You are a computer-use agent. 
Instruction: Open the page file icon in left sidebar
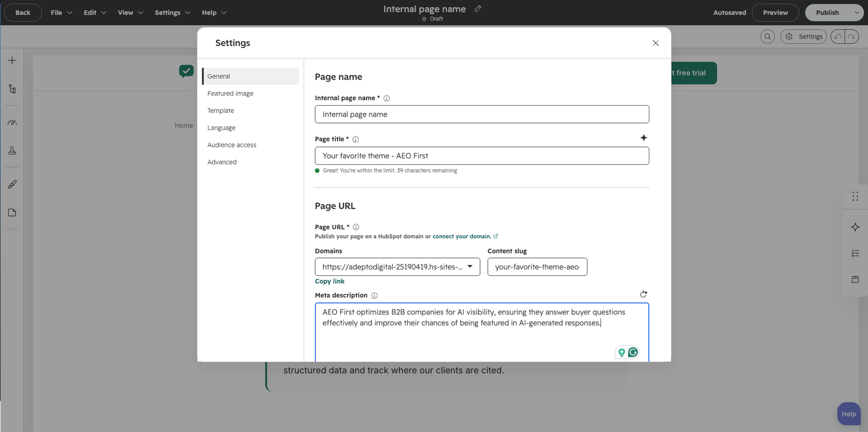(12, 212)
